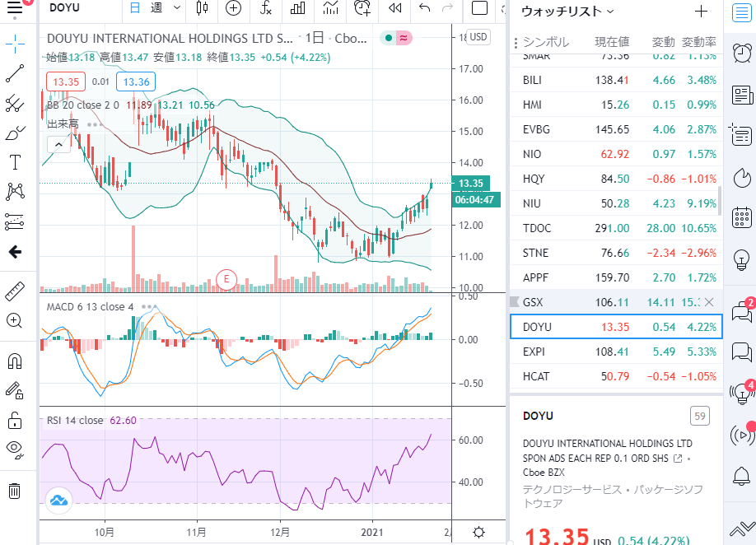Viewport: 756px width, 545px height.
Task: Open notifications bell sidebar icon
Action: point(741,477)
